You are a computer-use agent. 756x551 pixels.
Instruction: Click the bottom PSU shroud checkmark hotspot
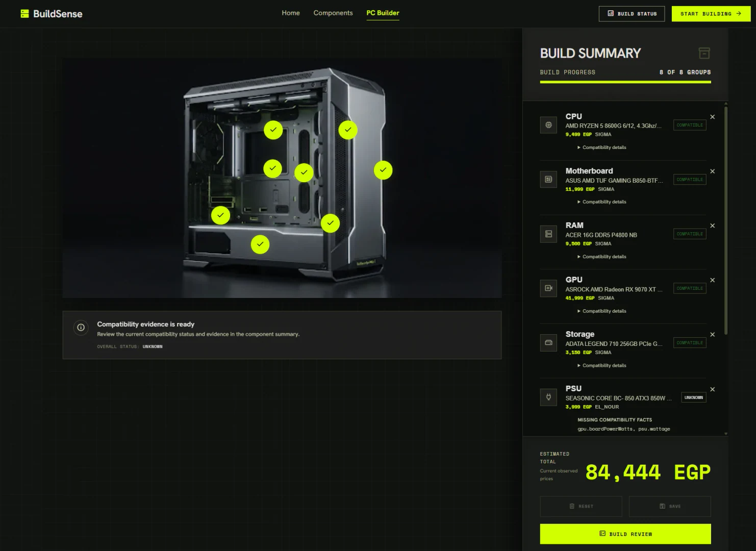click(x=260, y=244)
